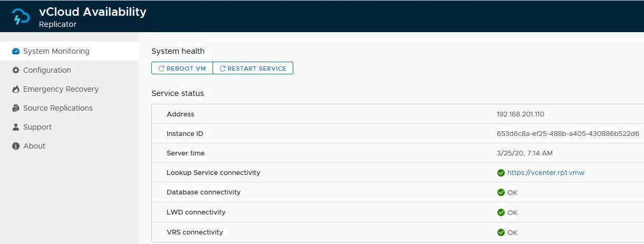Screen dimensions: 644x244
Task: Click Database connectivity green OK checkmark
Action: click(501, 192)
